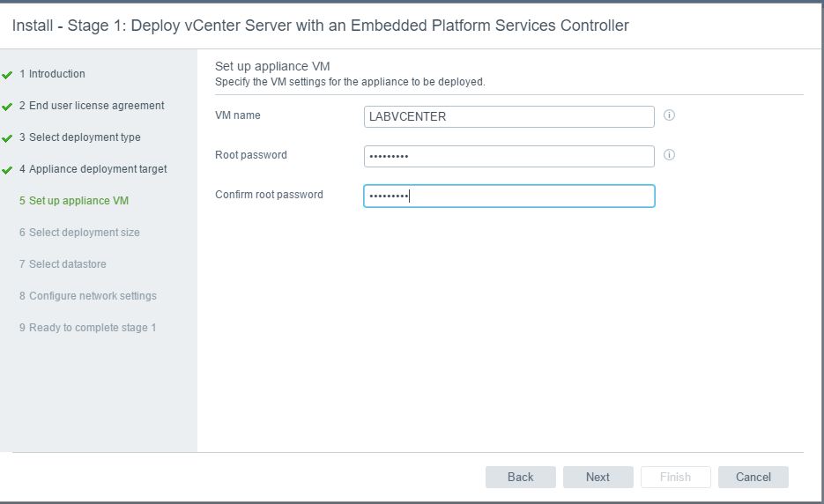Click the checkmark beside Select deployment type
Image resolution: width=824 pixels, height=504 pixels.
tap(7, 138)
